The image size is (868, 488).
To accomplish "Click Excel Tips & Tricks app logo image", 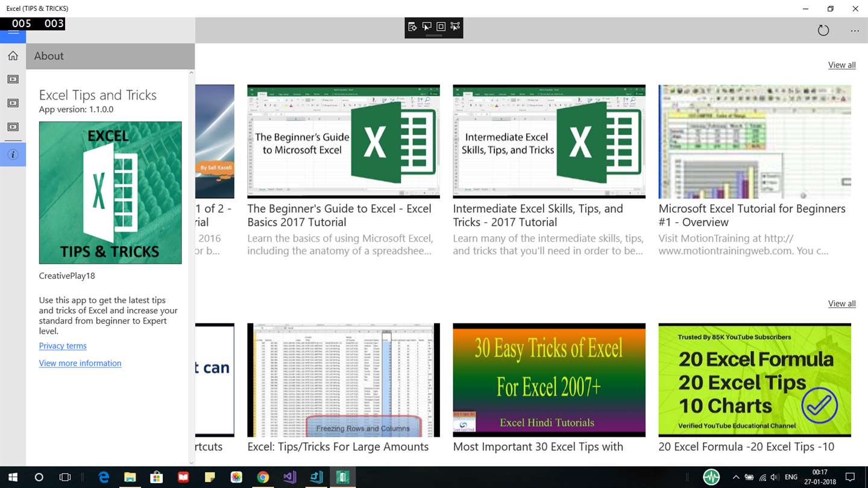I will [x=110, y=193].
